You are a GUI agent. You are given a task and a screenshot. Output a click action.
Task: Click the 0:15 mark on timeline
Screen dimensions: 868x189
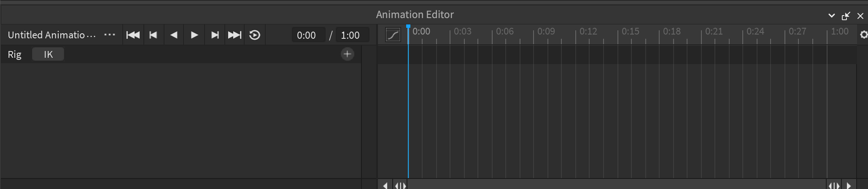click(x=630, y=31)
